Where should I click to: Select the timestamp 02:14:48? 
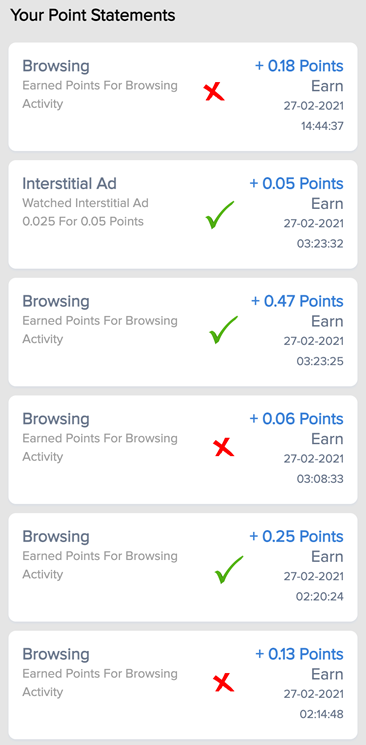tap(321, 714)
